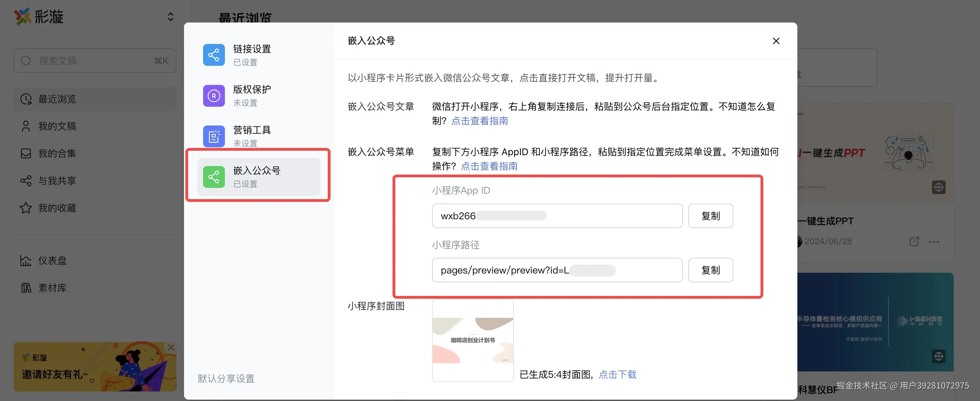This screenshot has height=401, width=980.
Task: Select 我的文稿 in the sidebar
Action: tap(57, 126)
